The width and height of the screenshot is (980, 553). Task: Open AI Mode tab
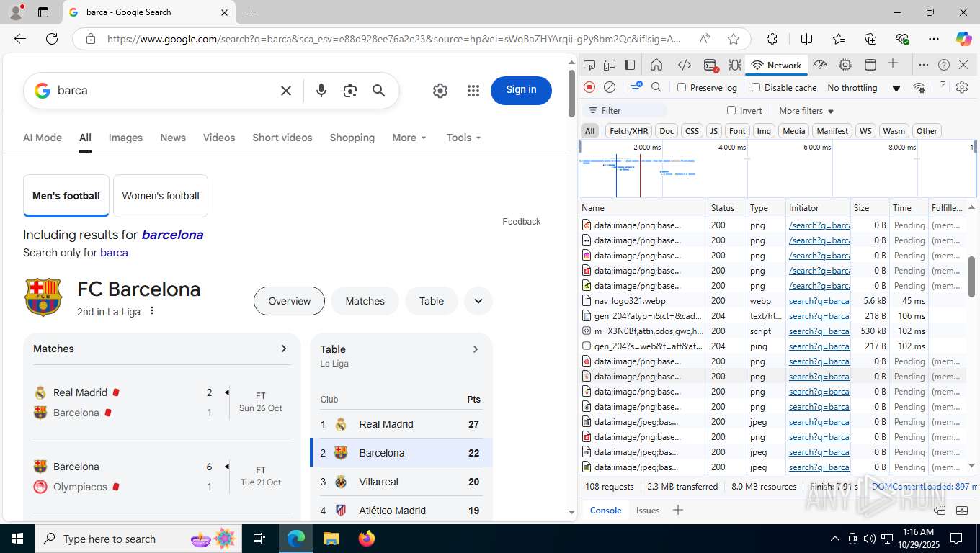43,138
